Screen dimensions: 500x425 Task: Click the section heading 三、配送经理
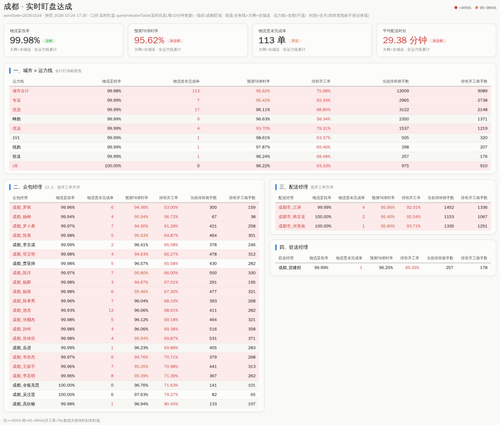[x=293, y=187]
